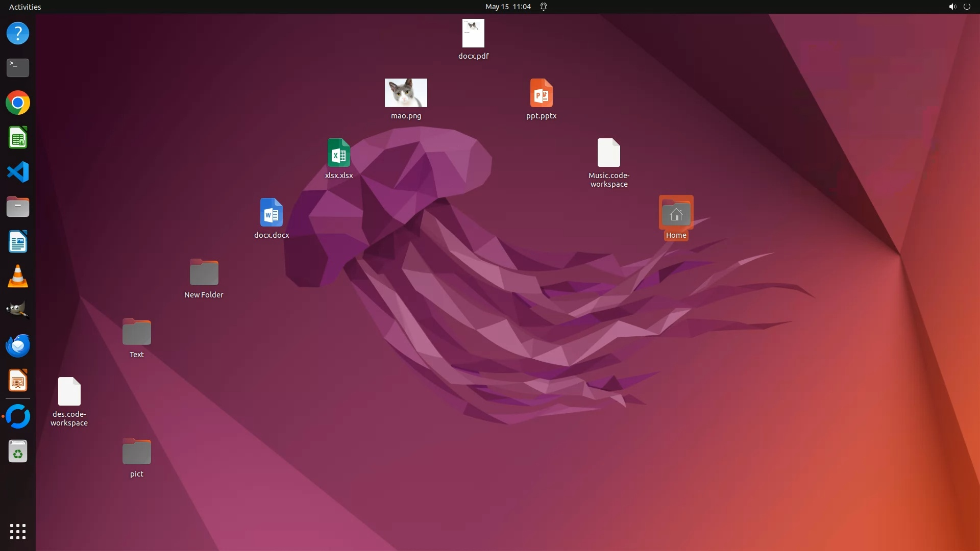The width and height of the screenshot is (980, 551).
Task: Open the Terminal from the dock
Action: point(18,68)
